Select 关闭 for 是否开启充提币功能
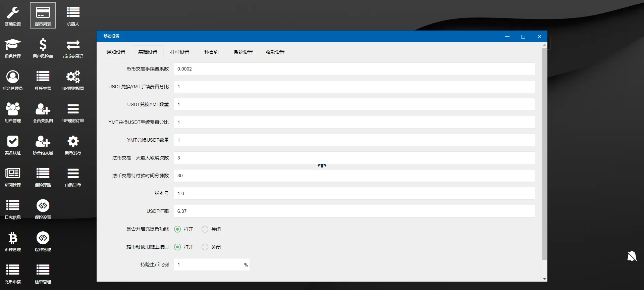This screenshot has width=644, height=290. click(205, 229)
